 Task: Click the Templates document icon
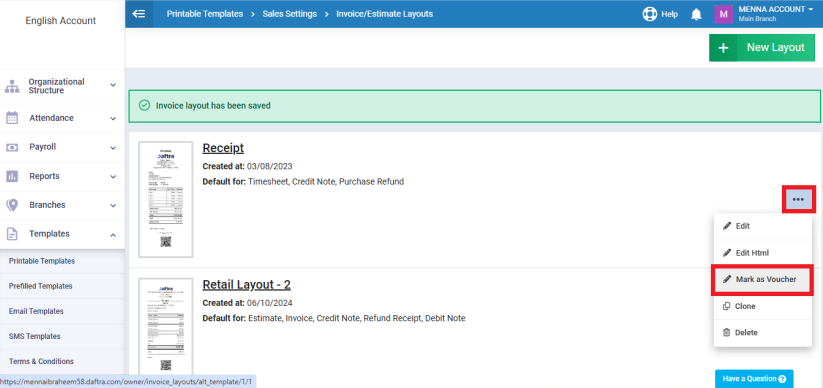click(x=12, y=234)
